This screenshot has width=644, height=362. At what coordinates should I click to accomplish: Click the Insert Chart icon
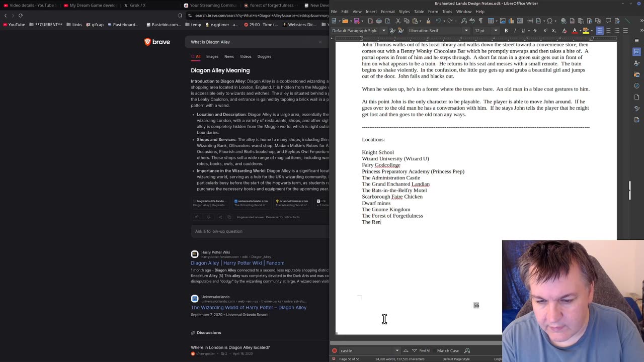pos(511,21)
